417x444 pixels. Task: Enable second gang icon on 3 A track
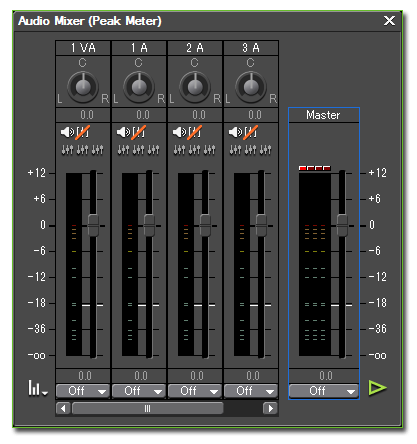pos(250,150)
